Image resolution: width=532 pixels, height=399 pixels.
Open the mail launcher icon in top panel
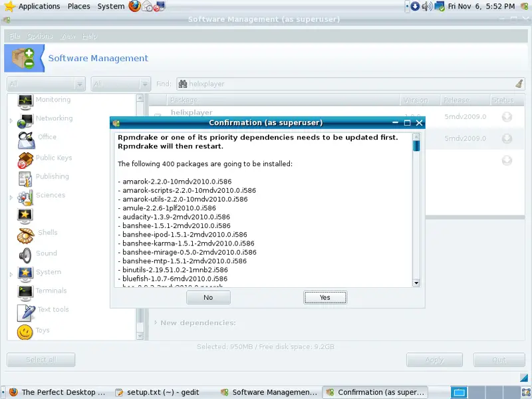[147, 6]
